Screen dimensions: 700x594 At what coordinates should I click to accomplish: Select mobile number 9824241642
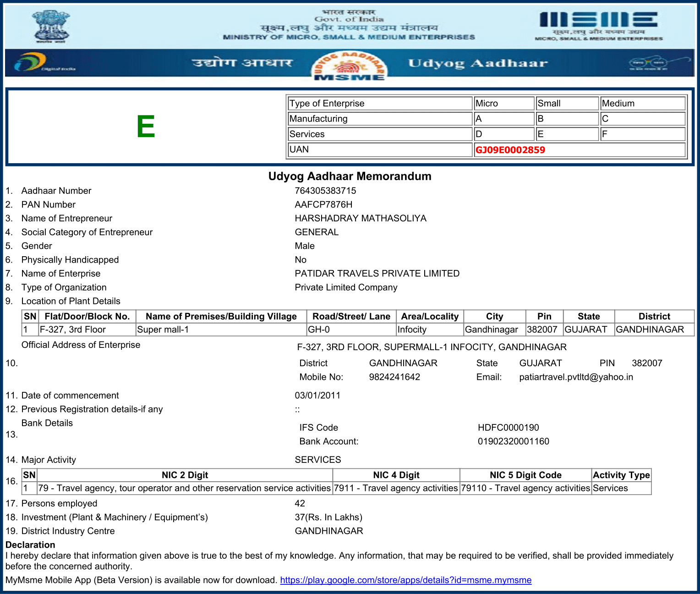click(x=394, y=377)
